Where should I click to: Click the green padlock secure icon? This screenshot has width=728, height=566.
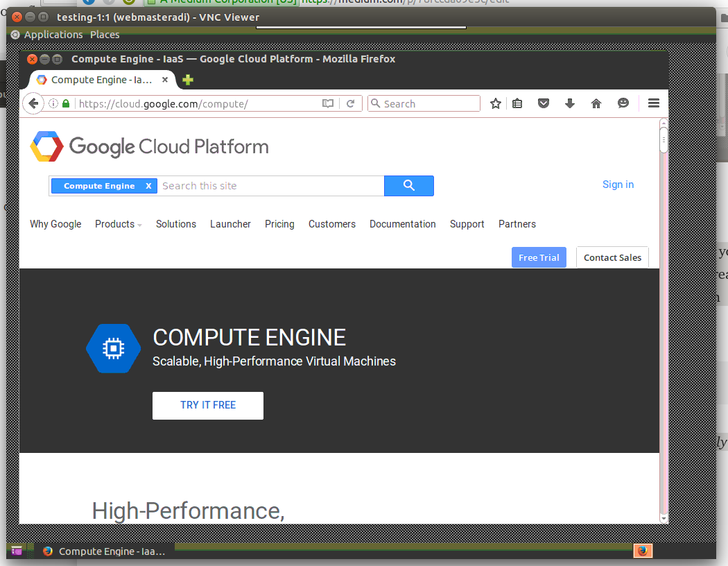[66, 103]
